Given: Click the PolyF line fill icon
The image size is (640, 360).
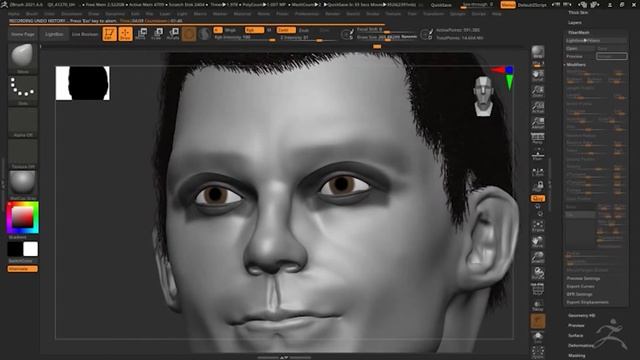Looking at the screenshot, I should click(538, 289).
